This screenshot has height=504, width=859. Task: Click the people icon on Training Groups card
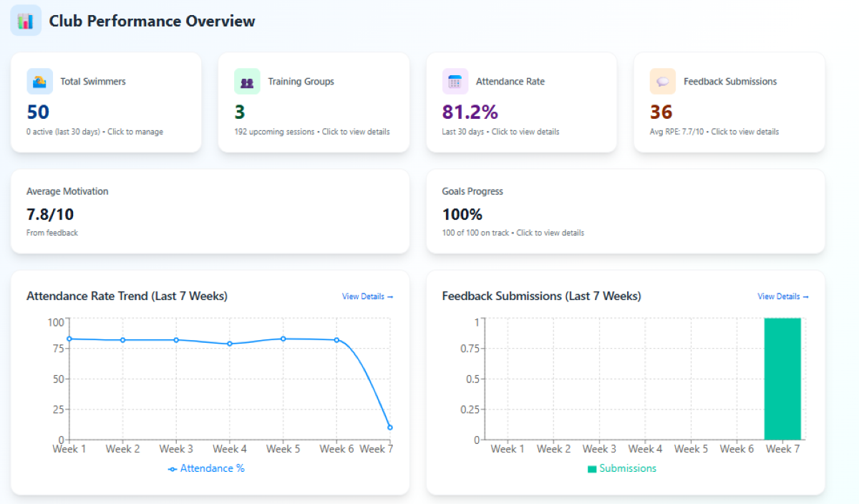coord(247,82)
